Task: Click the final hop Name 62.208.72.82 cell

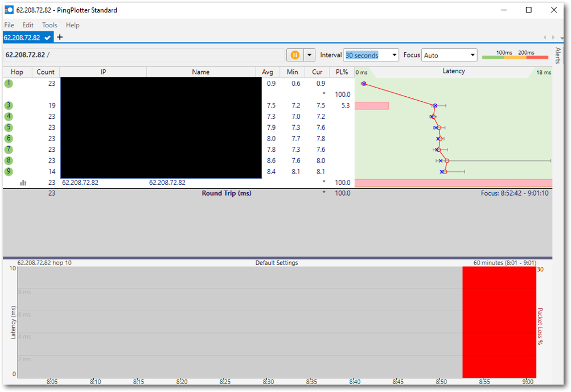Action: click(167, 183)
